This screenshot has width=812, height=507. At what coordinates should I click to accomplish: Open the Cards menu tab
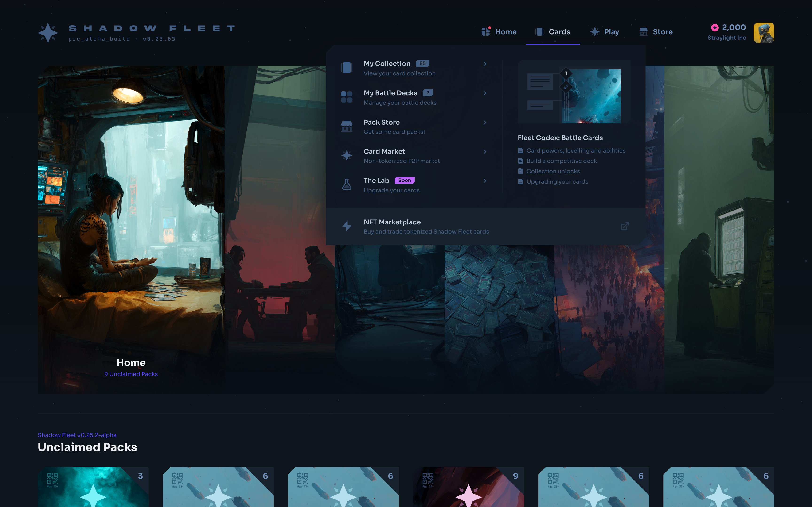553,31
